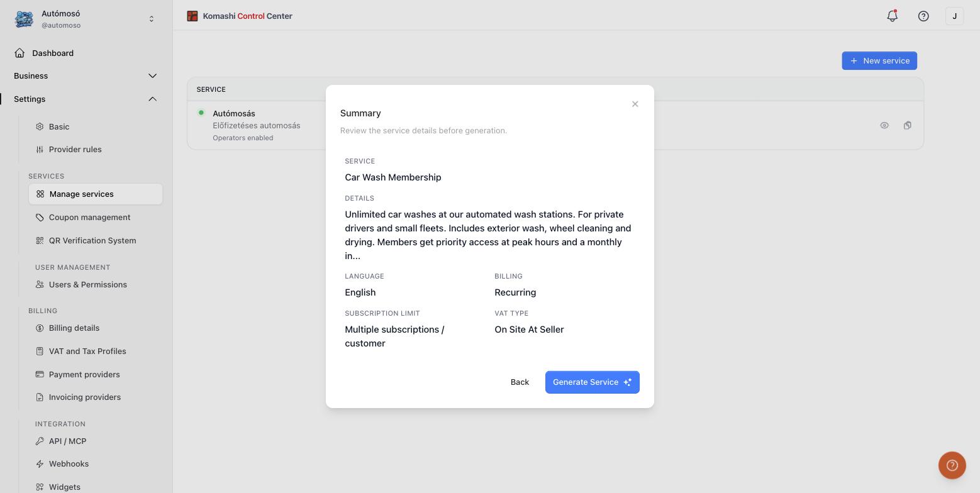Expand the Business section chevron
Screen dimensions: 980x493
pyautogui.click(x=152, y=75)
